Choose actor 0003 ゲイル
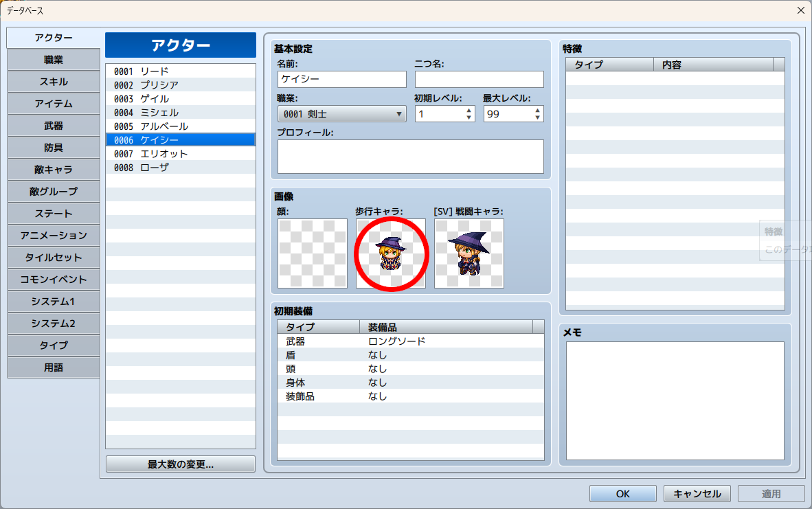 (180, 99)
